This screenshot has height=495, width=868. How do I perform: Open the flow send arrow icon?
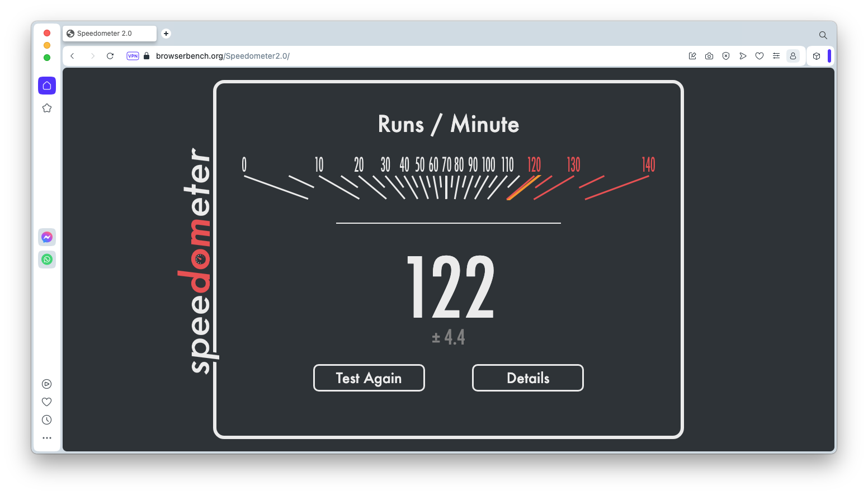pos(743,56)
